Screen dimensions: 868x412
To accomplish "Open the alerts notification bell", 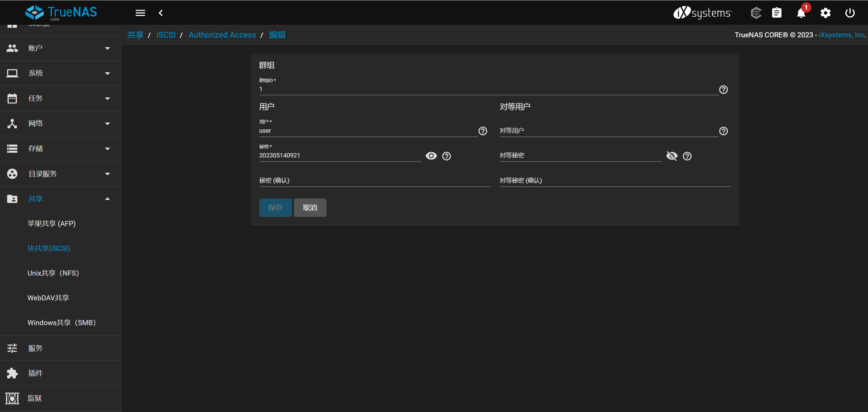I will [801, 13].
